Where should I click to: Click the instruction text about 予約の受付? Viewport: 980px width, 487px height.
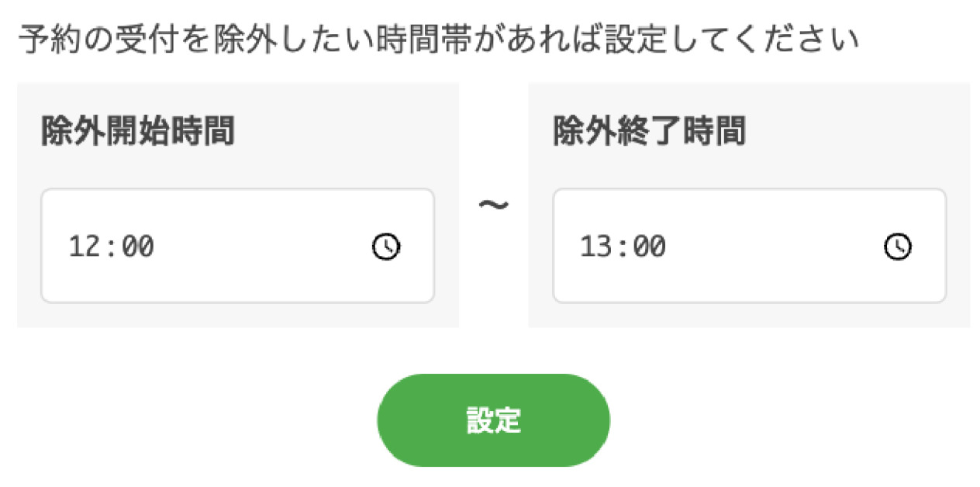[x=438, y=39]
